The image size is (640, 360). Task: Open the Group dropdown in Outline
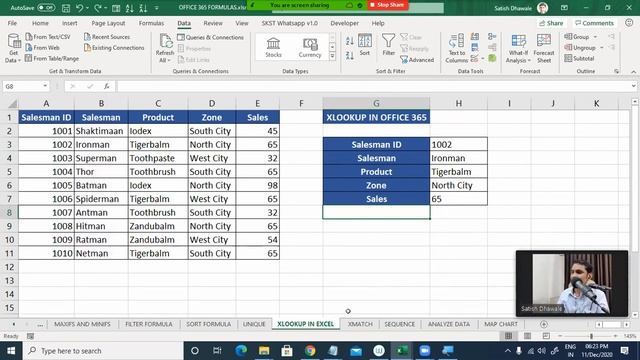(x=595, y=37)
